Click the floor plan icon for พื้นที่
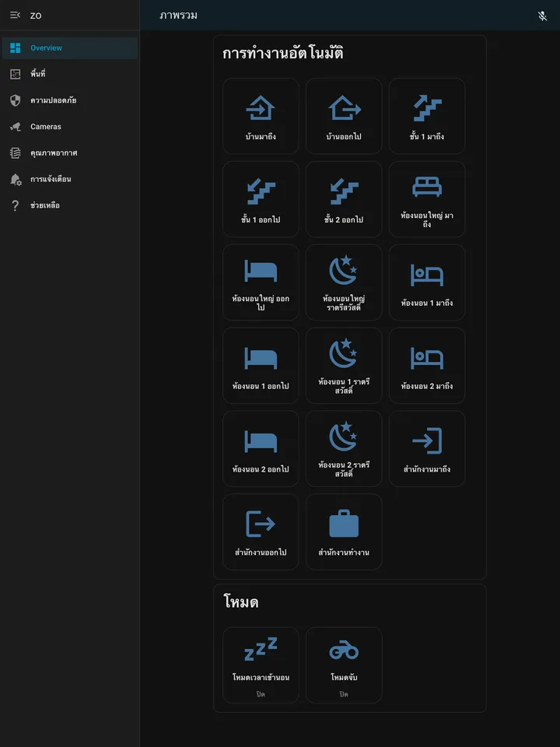 pos(16,75)
